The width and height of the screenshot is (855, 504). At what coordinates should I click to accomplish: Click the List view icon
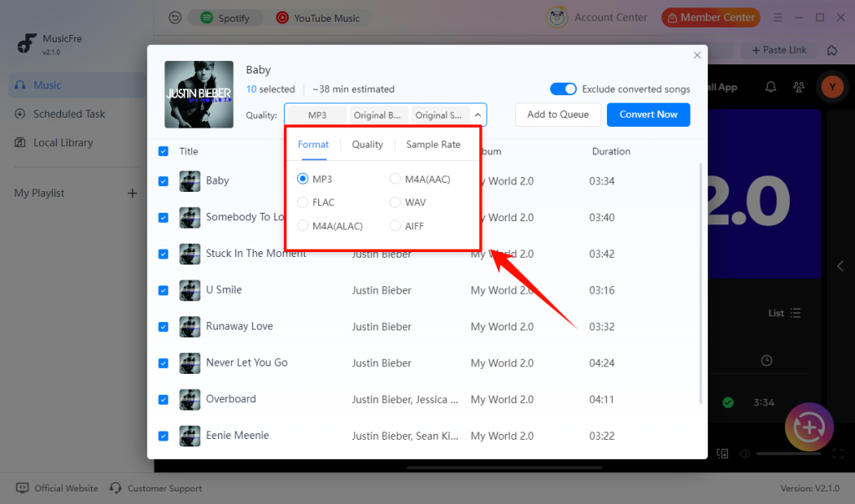[x=796, y=313]
